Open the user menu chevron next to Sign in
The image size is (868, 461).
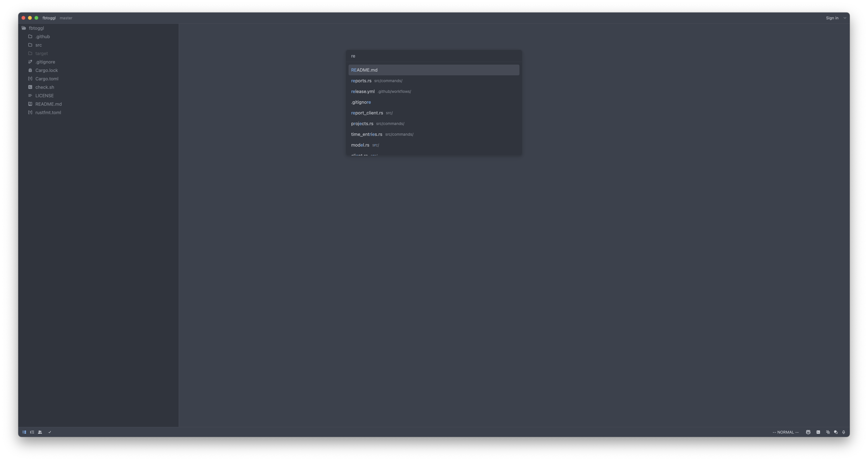pos(845,18)
